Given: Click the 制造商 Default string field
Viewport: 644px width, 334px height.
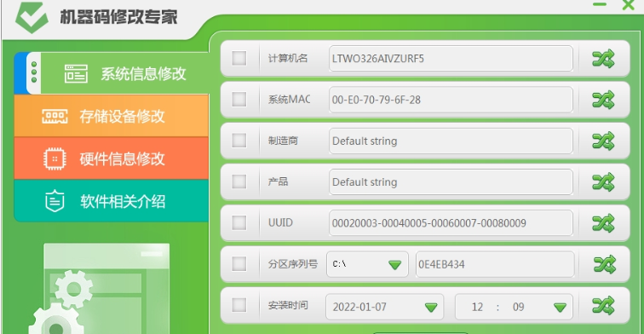Looking at the screenshot, I should point(451,141).
